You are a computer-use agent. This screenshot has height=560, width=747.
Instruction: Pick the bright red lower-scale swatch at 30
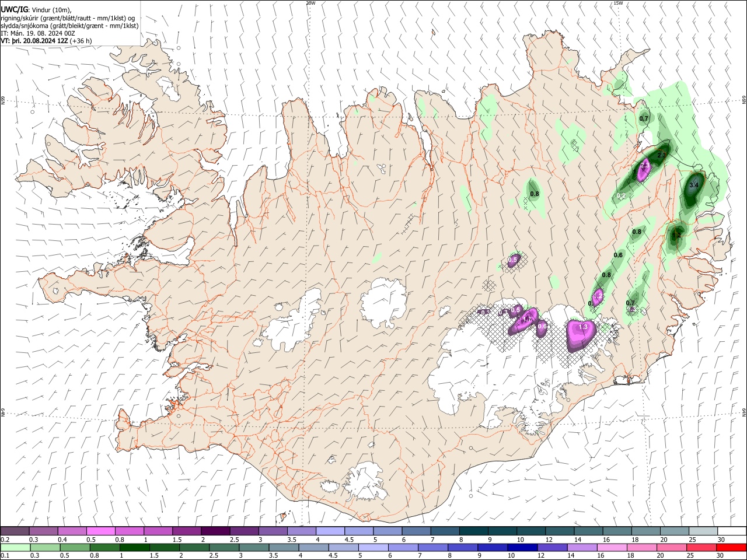(731, 547)
